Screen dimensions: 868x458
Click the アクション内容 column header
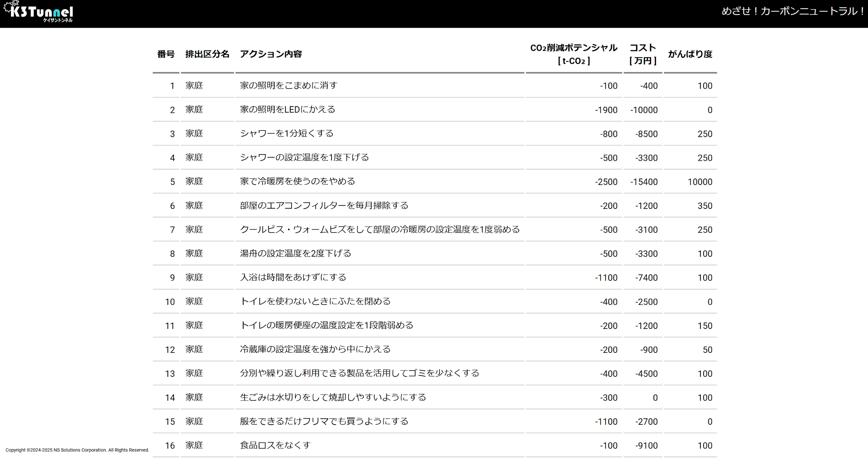[271, 54]
